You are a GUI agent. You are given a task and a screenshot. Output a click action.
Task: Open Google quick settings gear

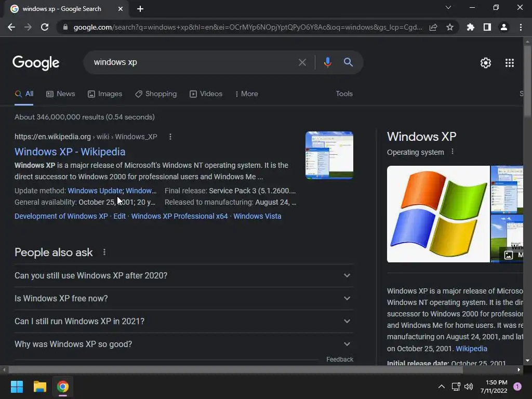coord(486,63)
